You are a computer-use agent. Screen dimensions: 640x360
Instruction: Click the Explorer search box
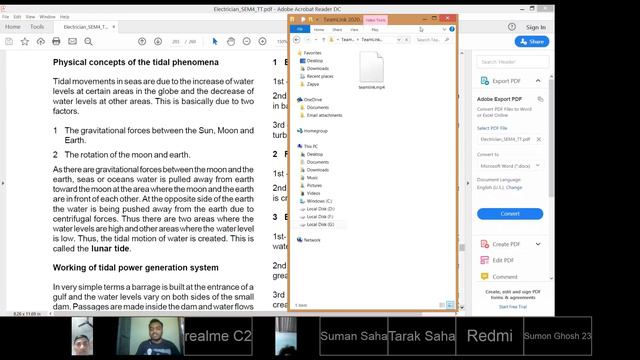coord(433,40)
